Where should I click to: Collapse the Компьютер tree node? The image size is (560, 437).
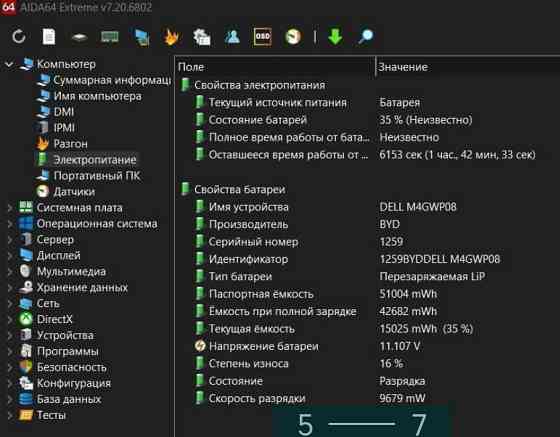pyautogui.click(x=9, y=64)
